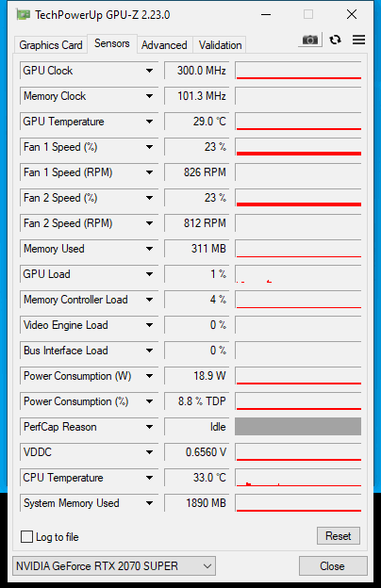The width and height of the screenshot is (381, 588).
Task: Enable the Log to file checkbox
Action: click(x=26, y=536)
